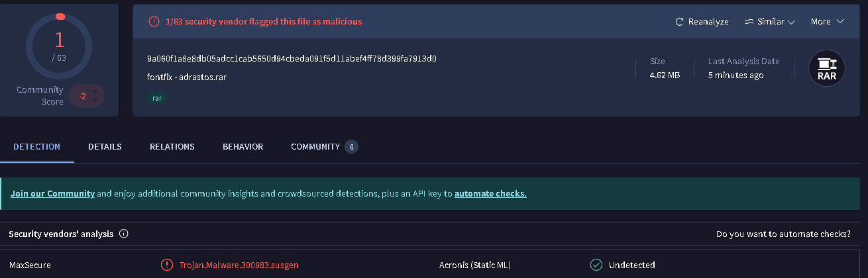Image resolution: width=868 pixels, height=278 pixels.
Task: Click the rar file tag
Action: (157, 98)
